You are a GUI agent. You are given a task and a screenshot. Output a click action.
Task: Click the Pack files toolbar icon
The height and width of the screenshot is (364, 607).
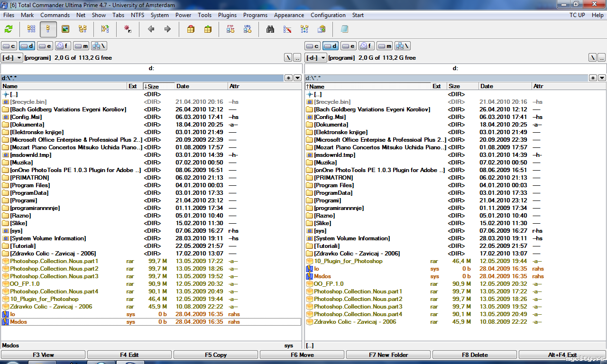[191, 29]
